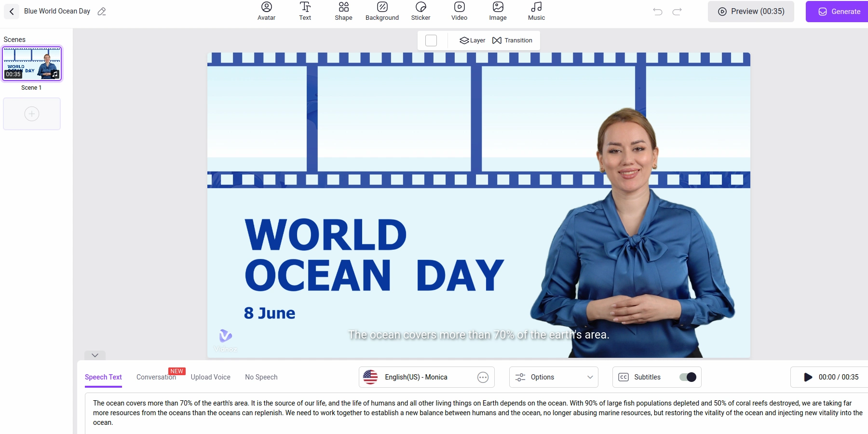
Task: Click the pencil icon to rename project
Action: (102, 11)
